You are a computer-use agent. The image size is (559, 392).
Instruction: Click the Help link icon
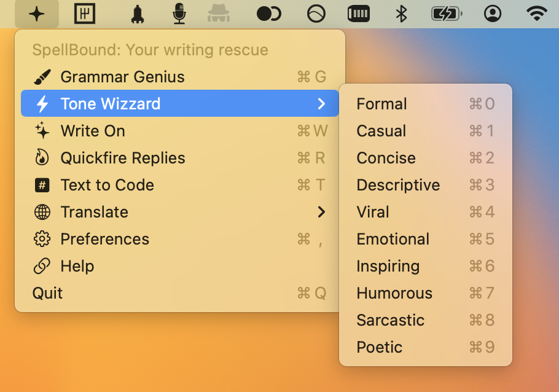pyautogui.click(x=42, y=266)
